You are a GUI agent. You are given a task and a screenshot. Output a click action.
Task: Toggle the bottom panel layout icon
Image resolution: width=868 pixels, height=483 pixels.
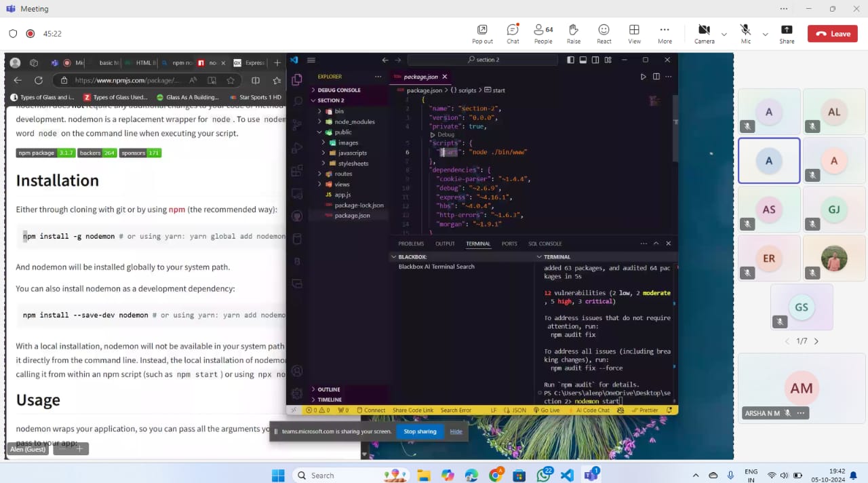[582, 60]
